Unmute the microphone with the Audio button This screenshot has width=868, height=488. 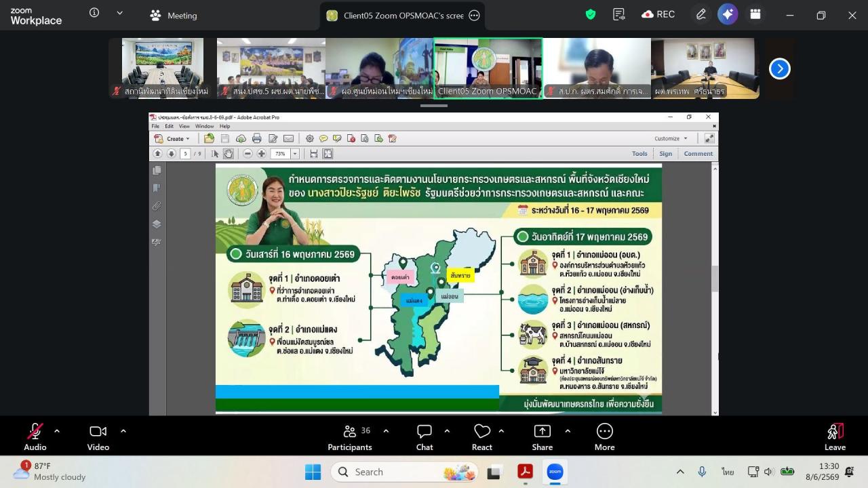pyautogui.click(x=35, y=437)
